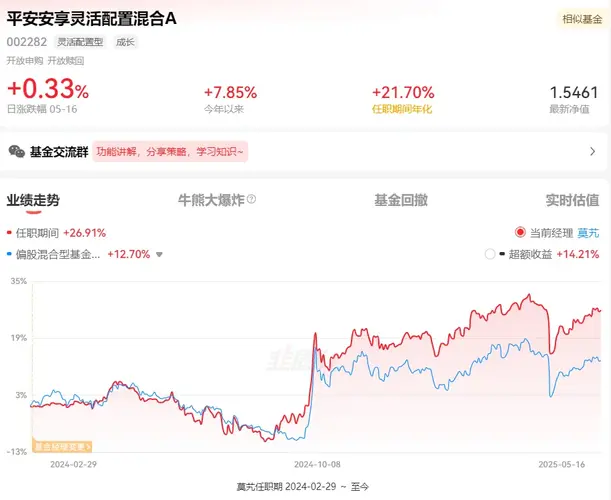Image resolution: width=611 pixels, height=500 pixels.
Task: Open the 基金交流群 chevron arrow
Action: click(592, 152)
